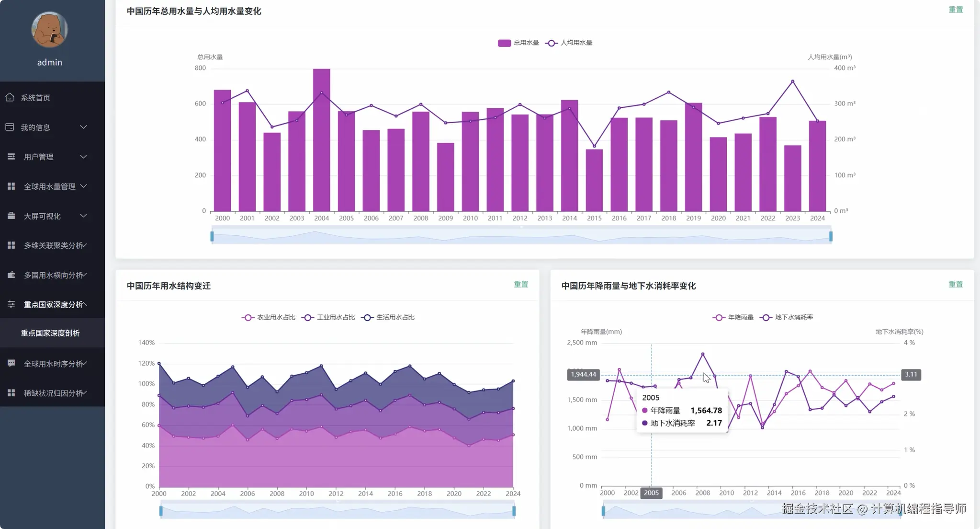Click the home icon beside 系统首页
The image size is (980, 529).
10,97
